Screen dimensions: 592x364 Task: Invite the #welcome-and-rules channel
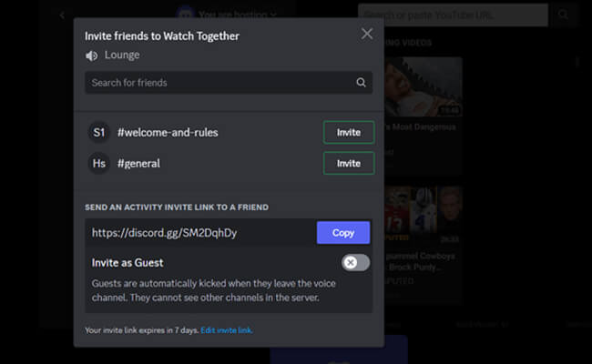[x=349, y=132]
